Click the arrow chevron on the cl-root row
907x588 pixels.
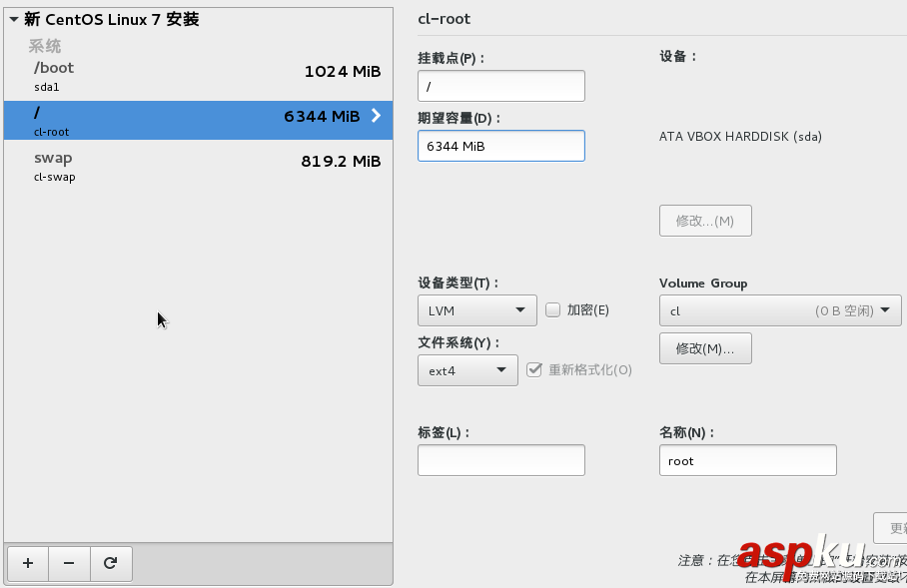point(376,116)
